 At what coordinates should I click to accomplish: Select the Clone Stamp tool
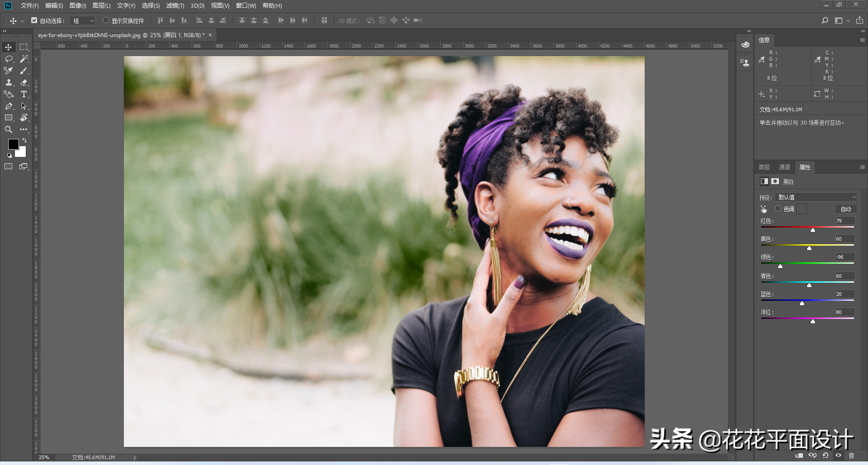pyautogui.click(x=9, y=82)
